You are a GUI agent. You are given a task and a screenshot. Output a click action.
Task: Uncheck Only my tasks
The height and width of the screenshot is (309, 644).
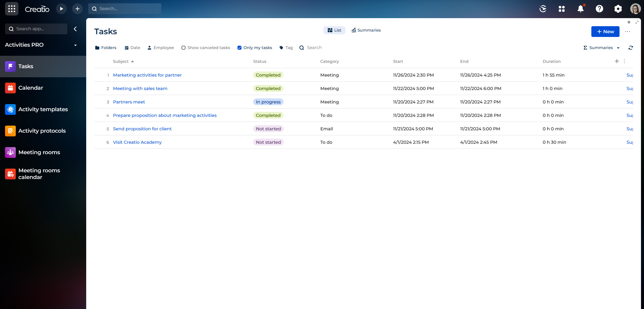(239, 48)
